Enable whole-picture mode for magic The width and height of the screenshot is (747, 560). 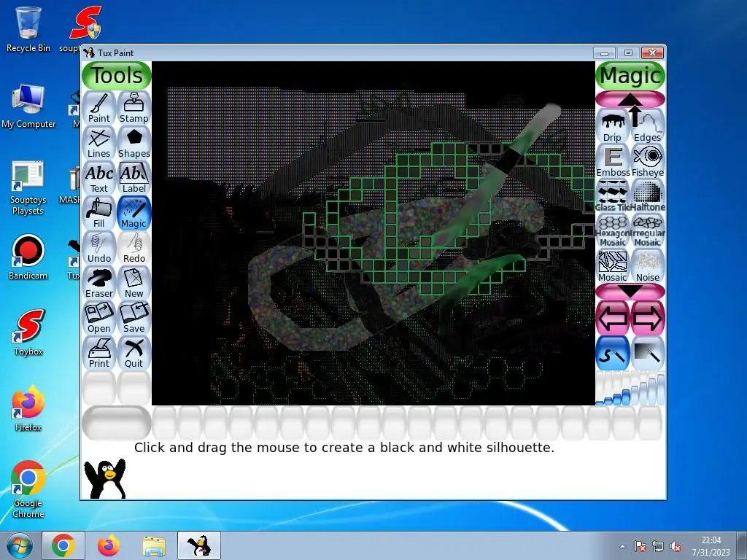pos(648,354)
